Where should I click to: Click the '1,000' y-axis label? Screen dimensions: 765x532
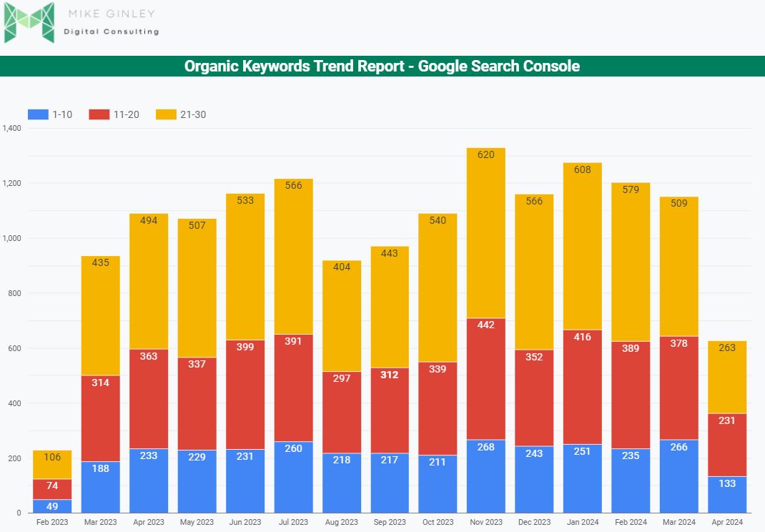(11, 238)
